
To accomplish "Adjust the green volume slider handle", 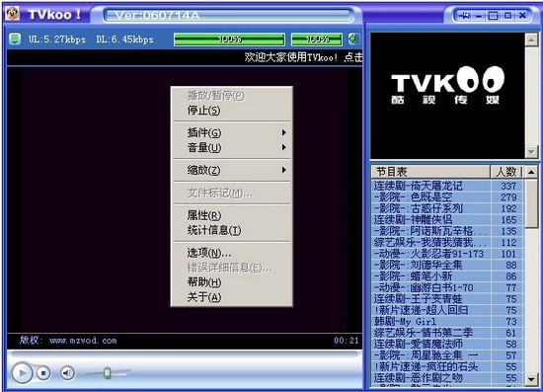I will click(108, 372).
